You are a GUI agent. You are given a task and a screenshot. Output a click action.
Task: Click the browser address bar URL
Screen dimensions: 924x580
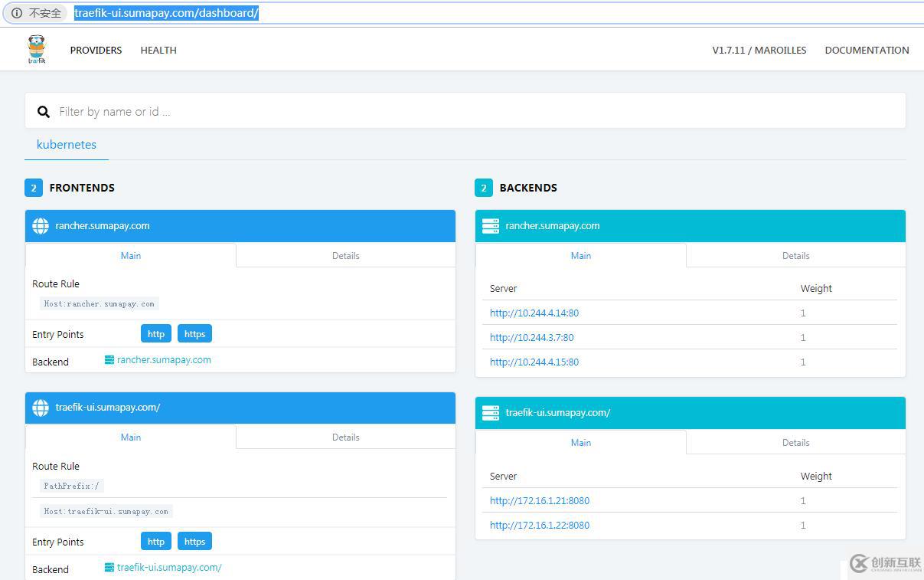point(166,13)
